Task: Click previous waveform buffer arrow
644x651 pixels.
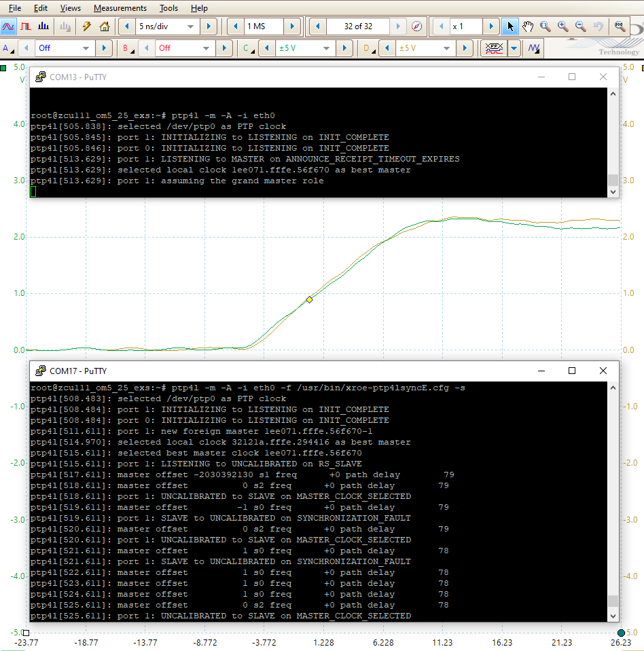Action: [x=318, y=26]
